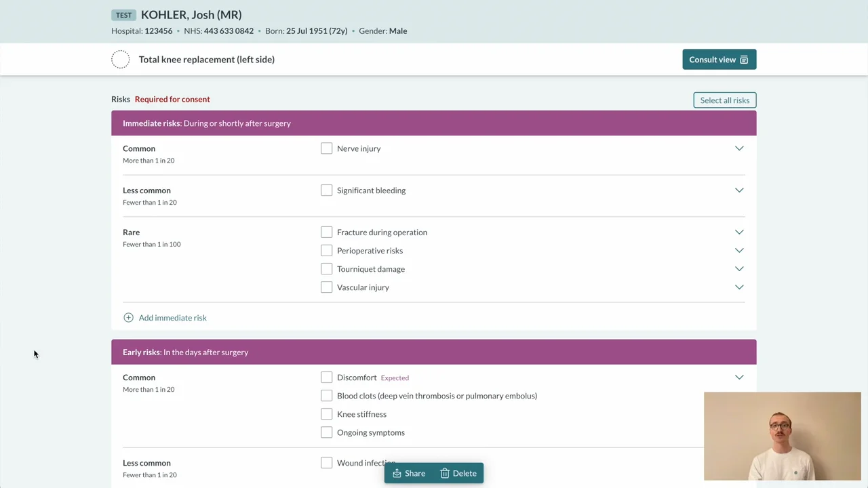Click the Add immediate risk link
Image resolution: width=868 pixels, height=488 pixels.
172,318
